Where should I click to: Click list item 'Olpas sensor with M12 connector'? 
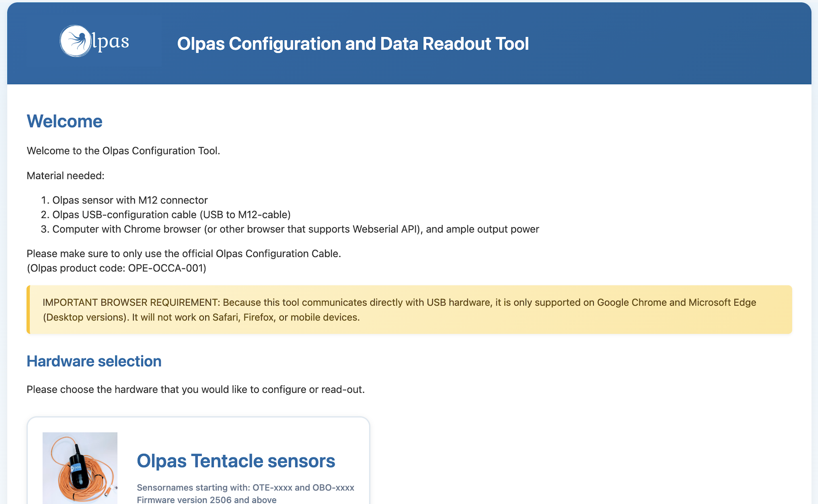point(130,200)
